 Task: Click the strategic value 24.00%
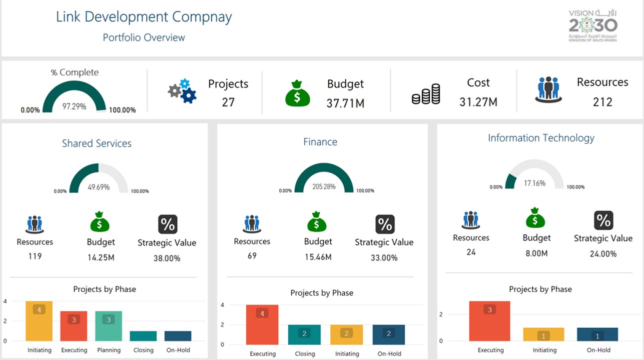(x=603, y=254)
